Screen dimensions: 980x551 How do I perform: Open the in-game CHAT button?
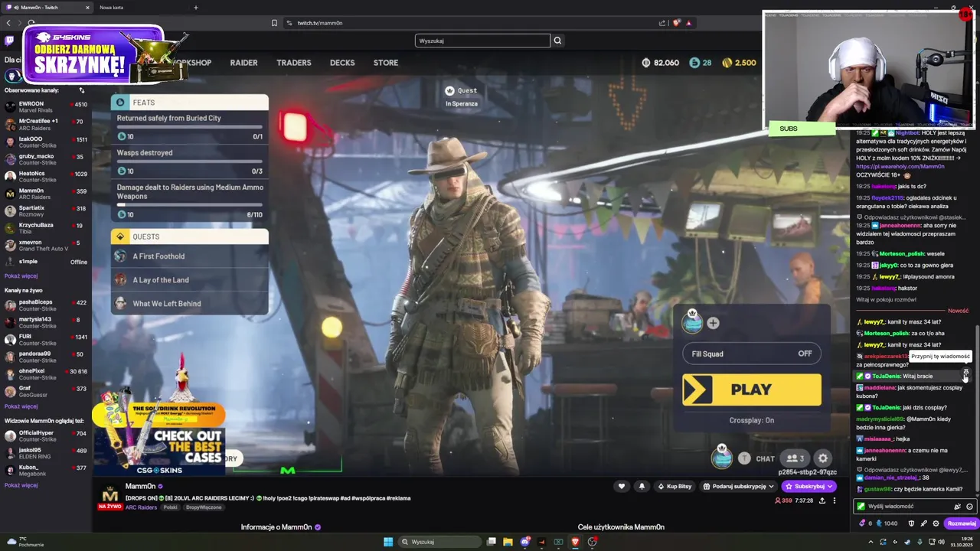click(x=765, y=459)
